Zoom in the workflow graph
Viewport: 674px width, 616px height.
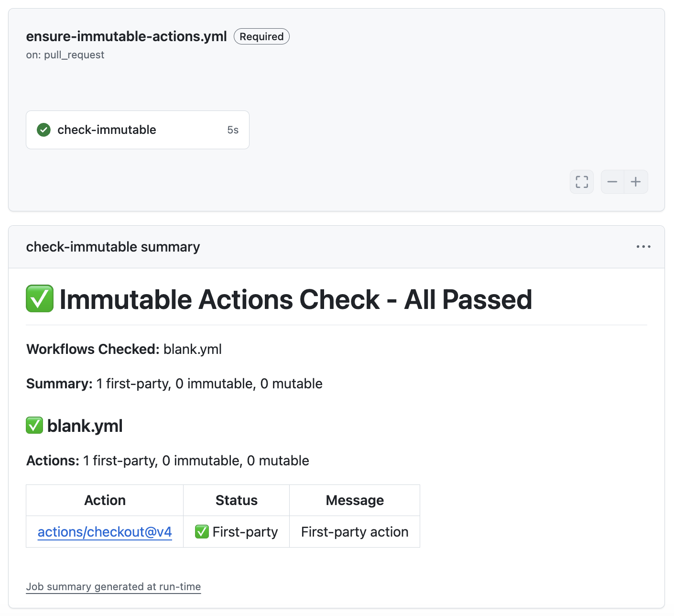[636, 182]
